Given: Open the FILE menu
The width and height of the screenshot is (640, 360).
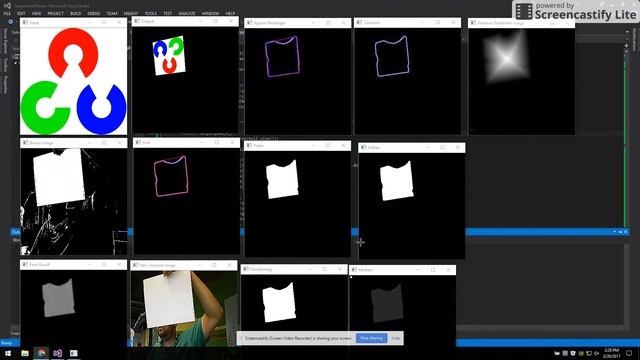Looking at the screenshot, I should pyautogui.click(x=7, y=13).
